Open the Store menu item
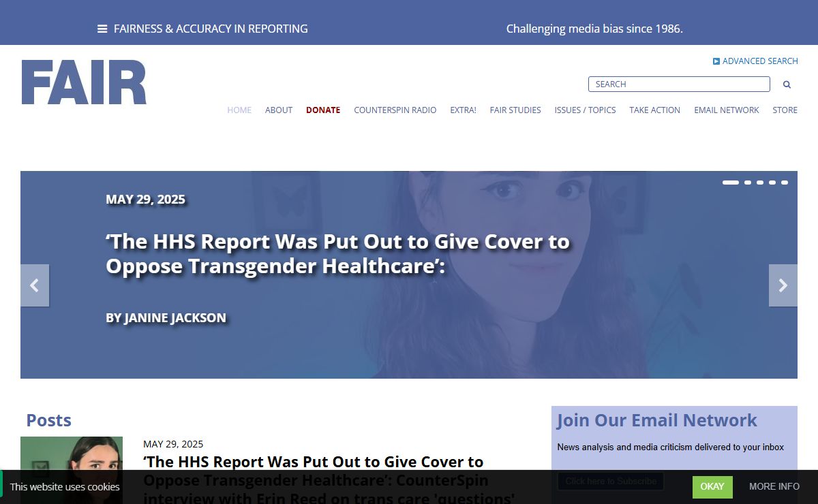 click(x=785, y=110)
